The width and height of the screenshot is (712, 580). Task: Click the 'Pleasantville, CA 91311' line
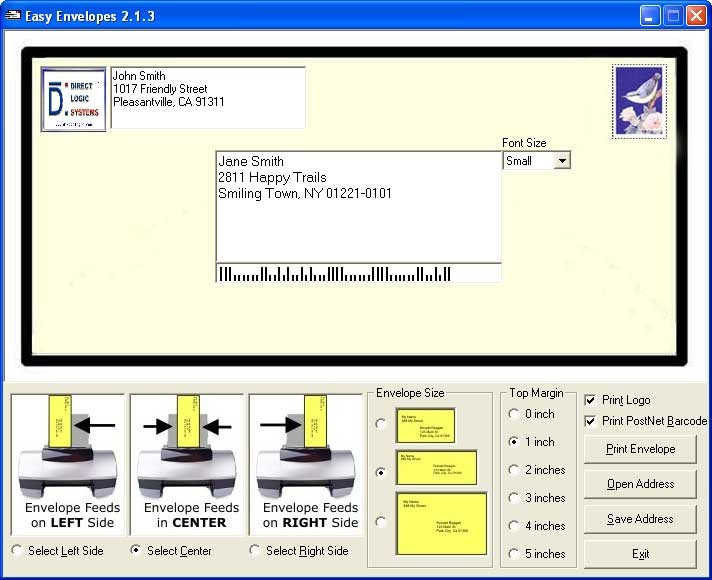coord(168,102)
